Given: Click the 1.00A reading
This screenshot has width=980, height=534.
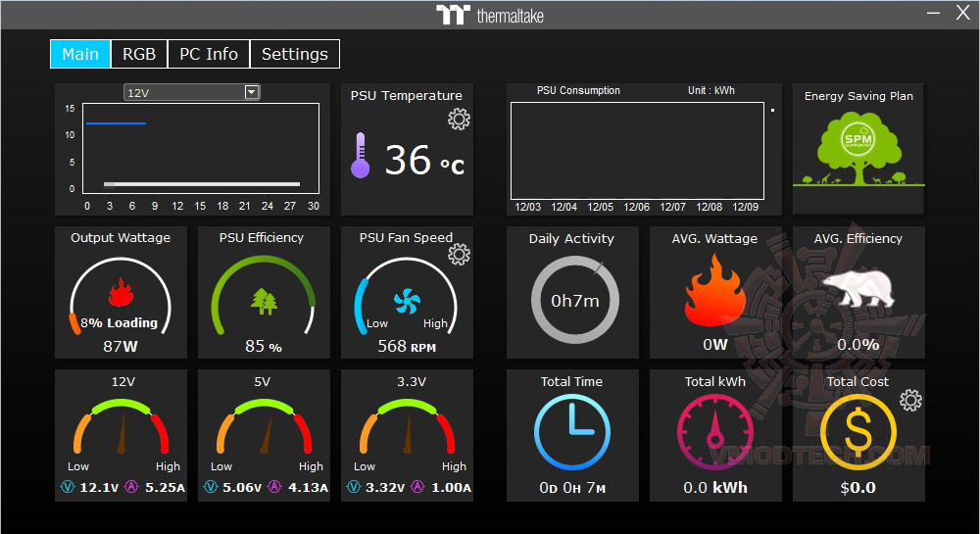Looking at the screenshot, I should [x=451, y=488].
